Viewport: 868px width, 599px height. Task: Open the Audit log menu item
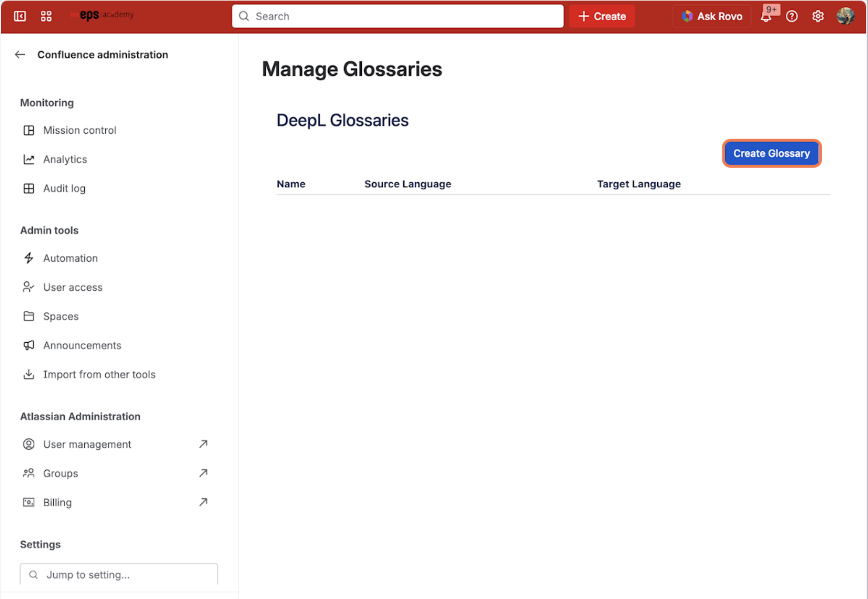pos(64,188)
